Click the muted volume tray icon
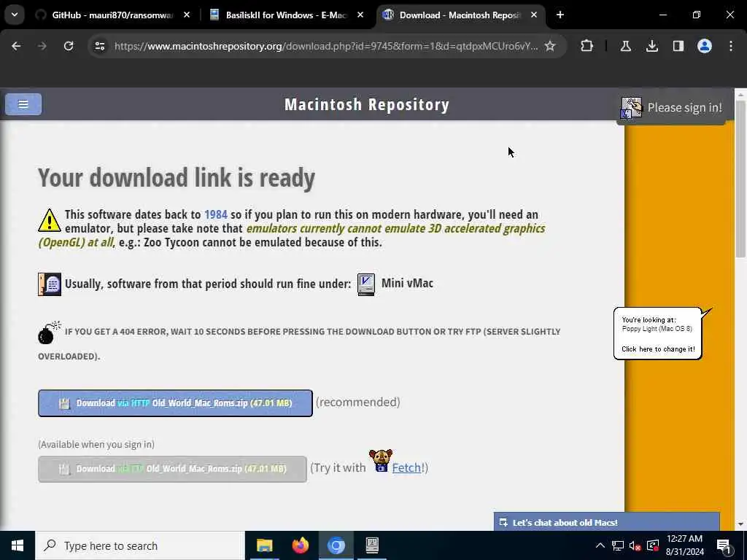Viewport: 747px width, 560px height. pyautogui.click(x=635, y=545)
